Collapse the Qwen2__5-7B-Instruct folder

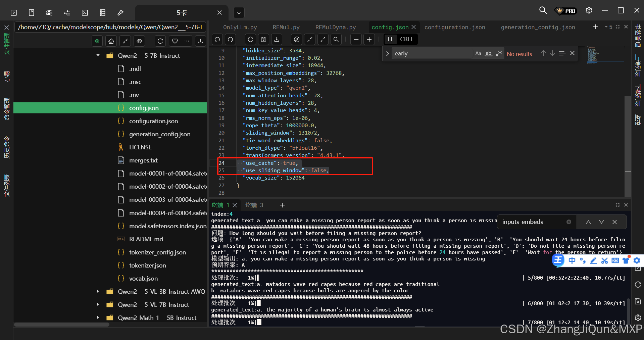pyautogui.click(x=98, y=55)
